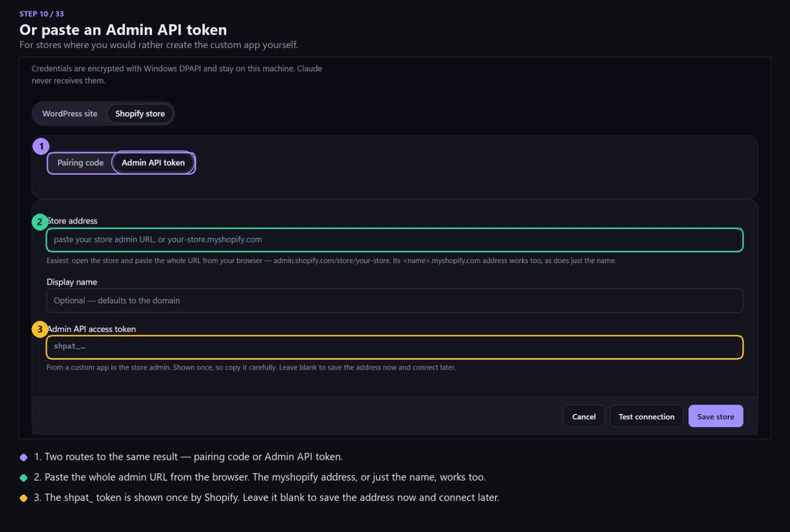
Task: Click the 'STEP 10 / 33' label
Action: click(41, 14)
